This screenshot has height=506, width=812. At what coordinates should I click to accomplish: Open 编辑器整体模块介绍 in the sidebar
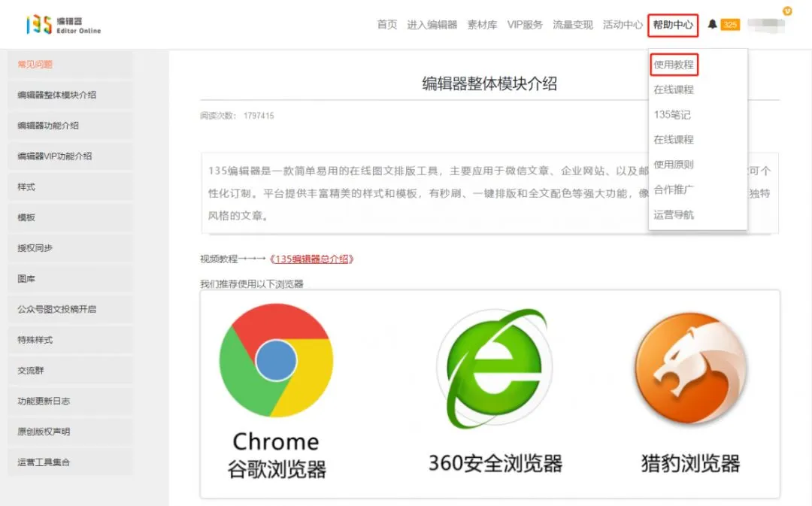(69, 95)
